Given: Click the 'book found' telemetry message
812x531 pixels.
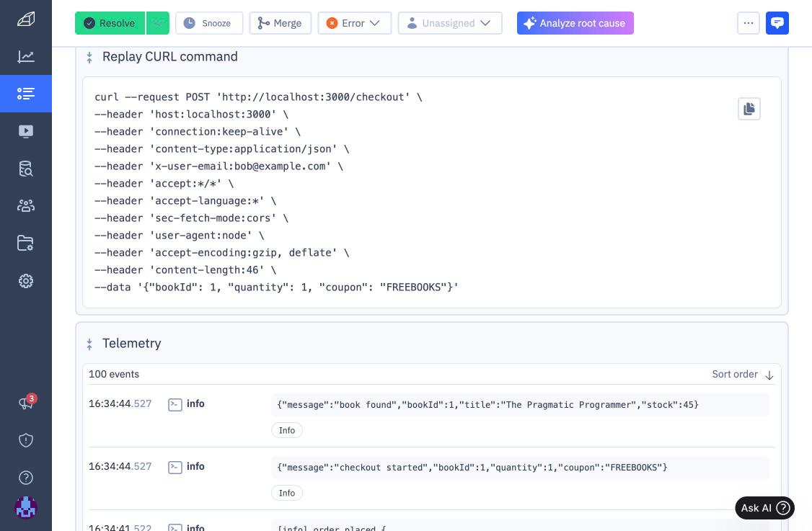Looking at the screenshot, I should (520, 405).
